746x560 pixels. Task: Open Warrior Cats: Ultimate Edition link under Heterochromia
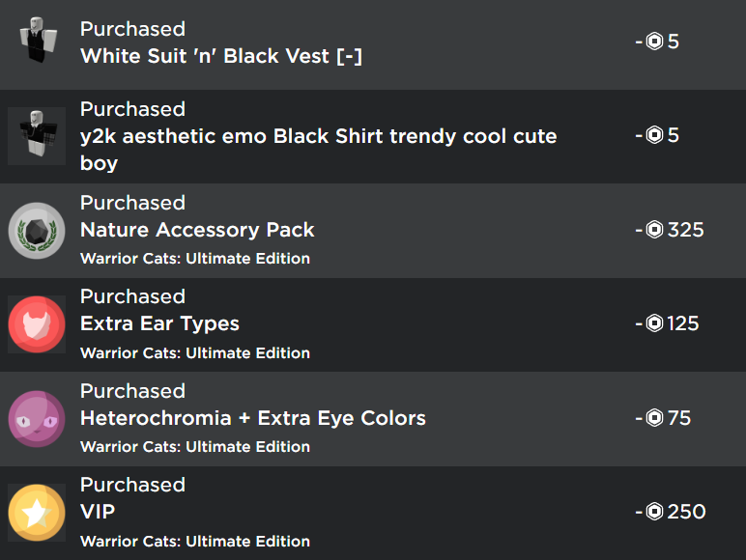[195, 447]
